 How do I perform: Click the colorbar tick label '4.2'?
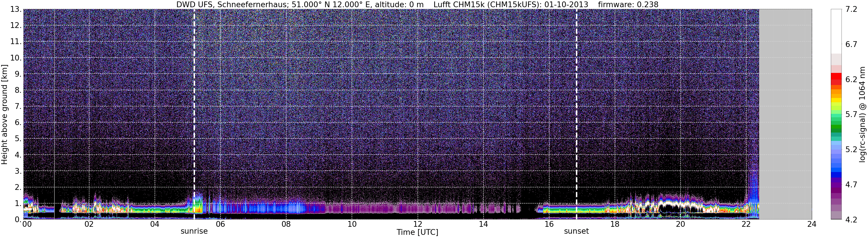point(851,220)
